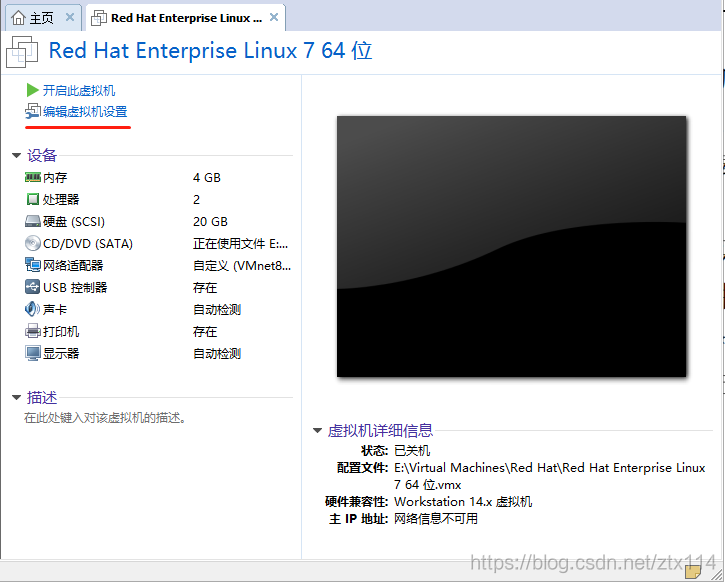Screen dimensions: 725x583
Task: Click the 显示器 自动检测 value
Action: tap(217, 354)
